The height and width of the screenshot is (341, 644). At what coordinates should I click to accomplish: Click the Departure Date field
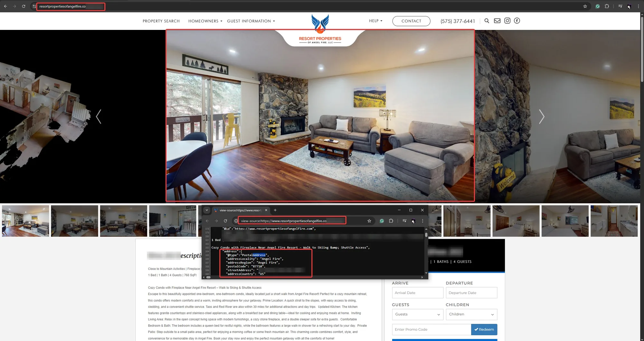471,293
